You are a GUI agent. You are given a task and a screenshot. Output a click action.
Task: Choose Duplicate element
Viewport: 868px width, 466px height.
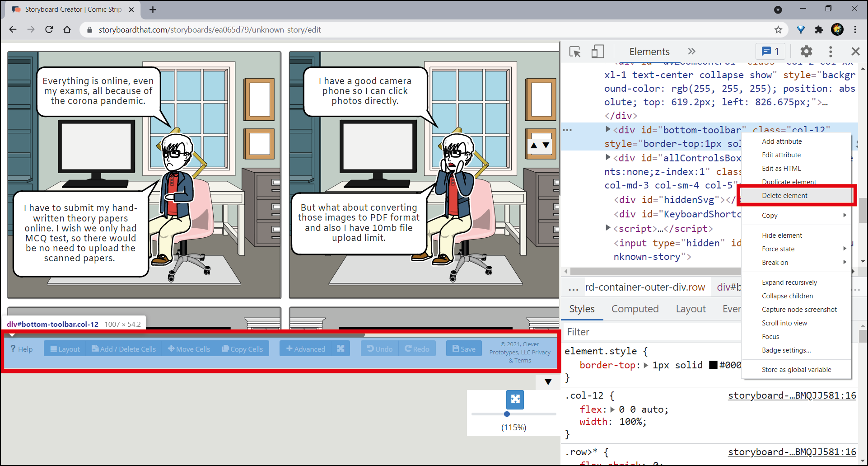(789, 182)
